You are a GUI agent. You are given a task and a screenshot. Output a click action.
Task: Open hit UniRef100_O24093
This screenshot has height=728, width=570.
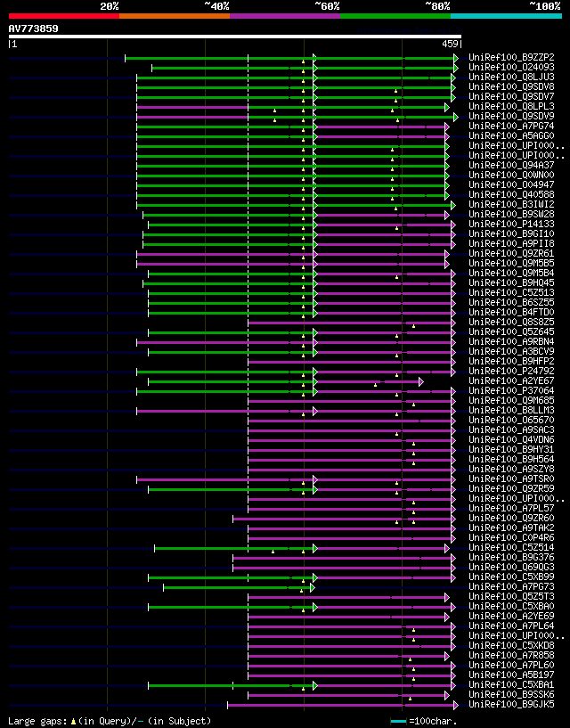[511, 68]
